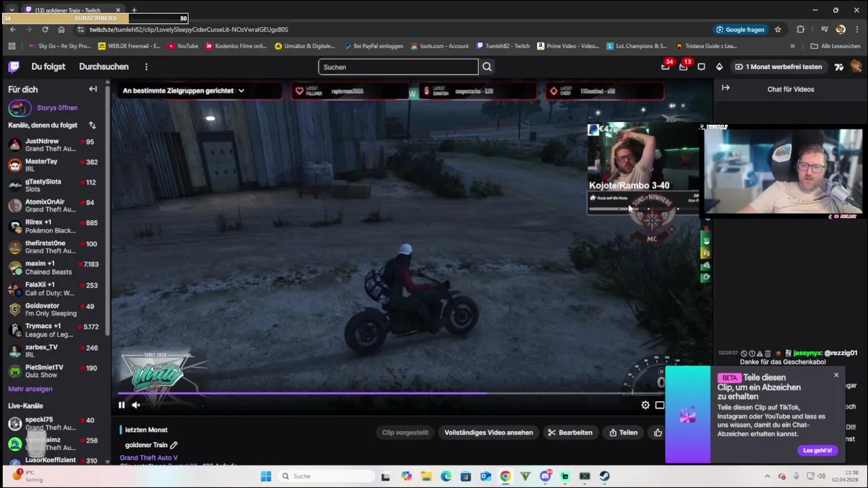Switch to the Durchsuchen tab

[104, 66]
